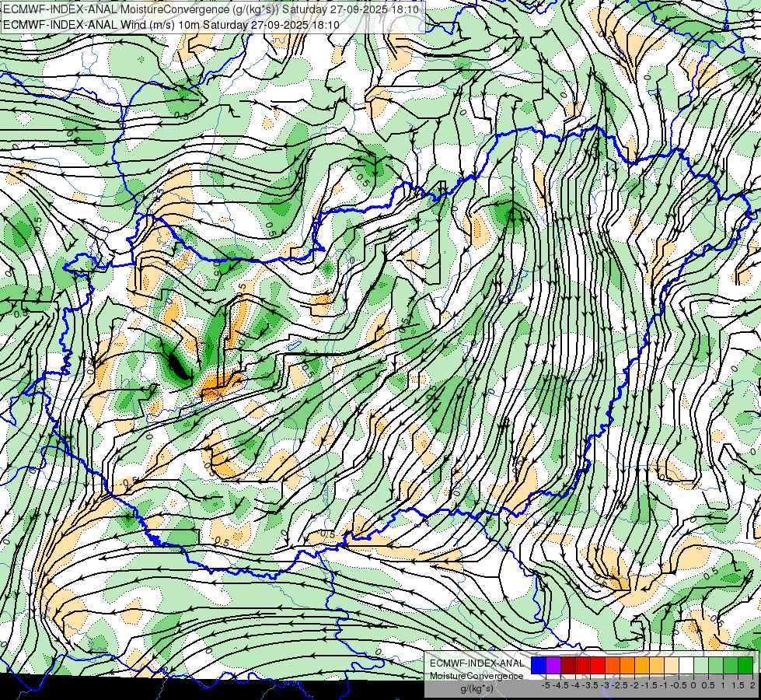Click the legend scale value '-4.5'

(561, 685)
